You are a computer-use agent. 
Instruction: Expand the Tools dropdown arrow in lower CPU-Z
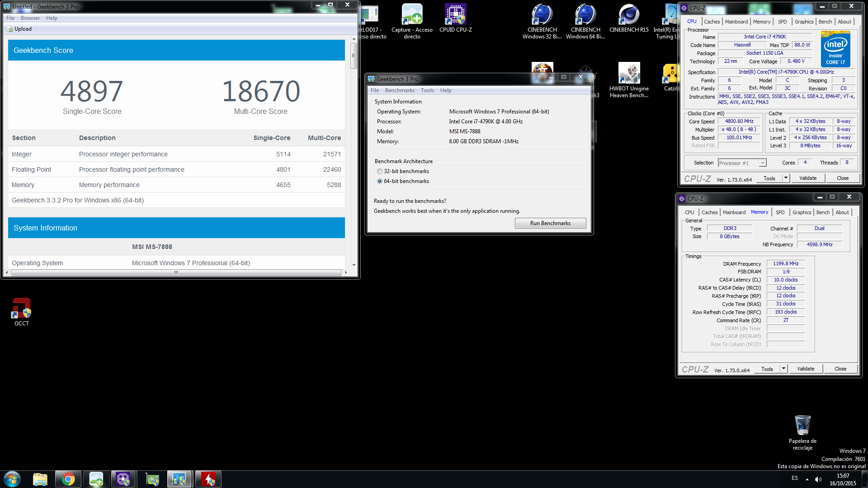(783, 369)
